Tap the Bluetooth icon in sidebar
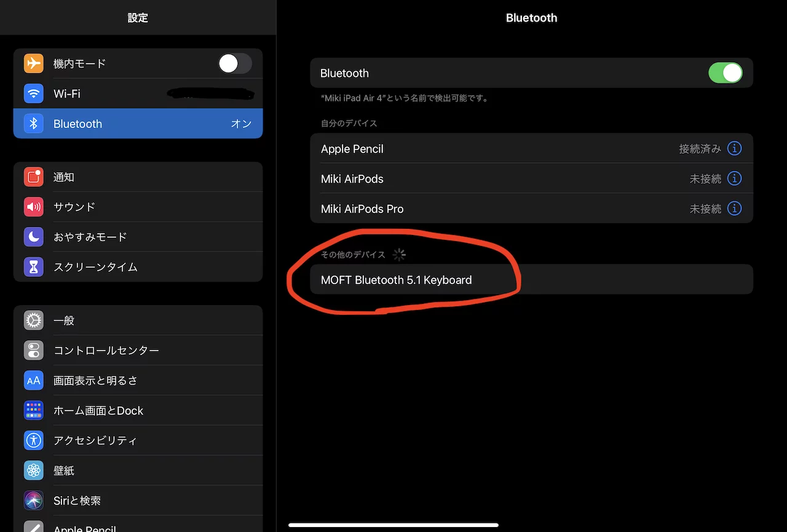The image size is (787, 532). click(x=34, y=124)
